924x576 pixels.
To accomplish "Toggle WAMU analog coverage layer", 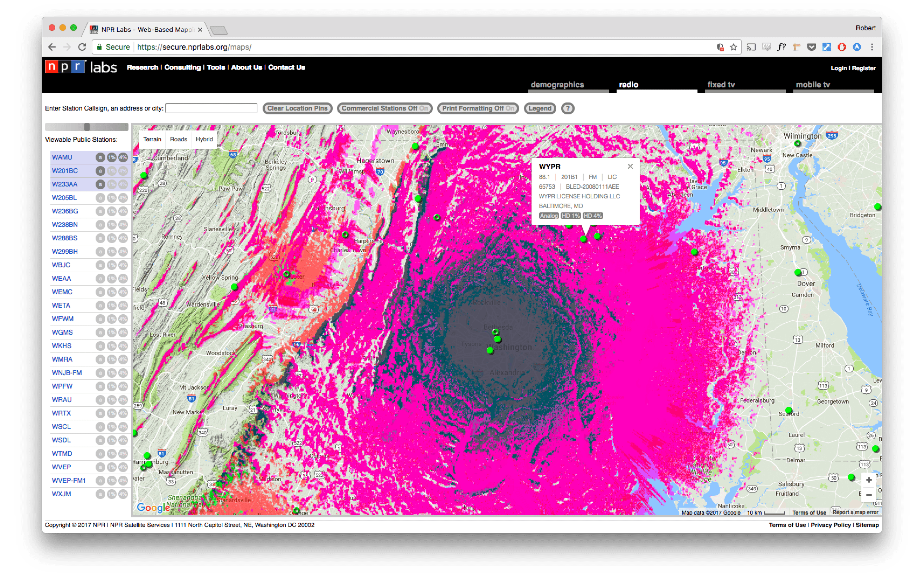I will 100,157.
